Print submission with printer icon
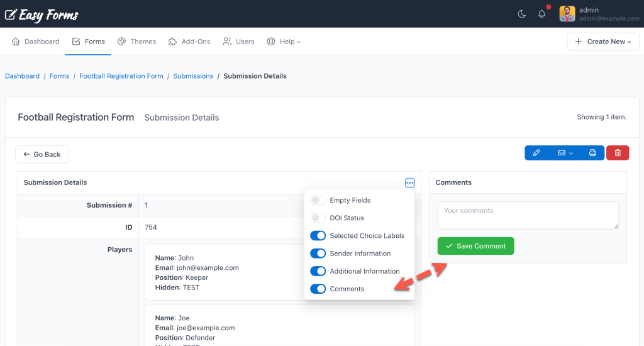 592,153
